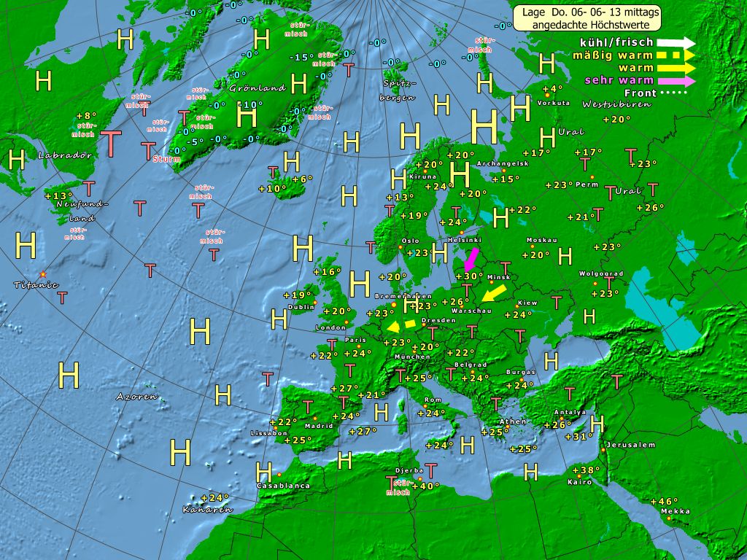The width and height of the screenshot is (747, 560).
Task: Click the 'Minsk' city label
Action: point(499,277)
